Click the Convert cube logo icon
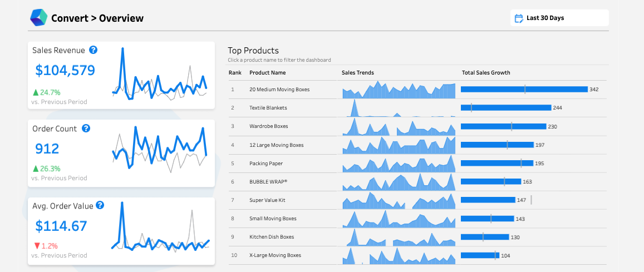Screen dimensions: 644x272 pyautogui.click(x=38, y=18)
